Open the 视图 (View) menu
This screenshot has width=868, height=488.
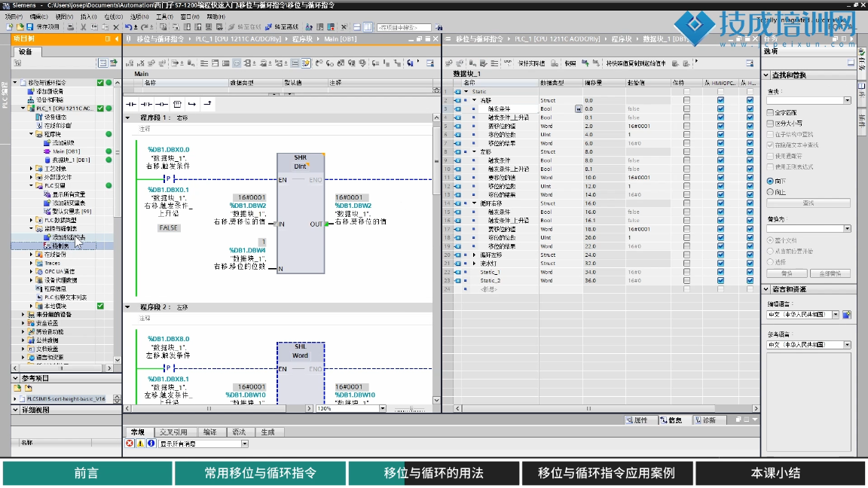[x=64, y=17]
